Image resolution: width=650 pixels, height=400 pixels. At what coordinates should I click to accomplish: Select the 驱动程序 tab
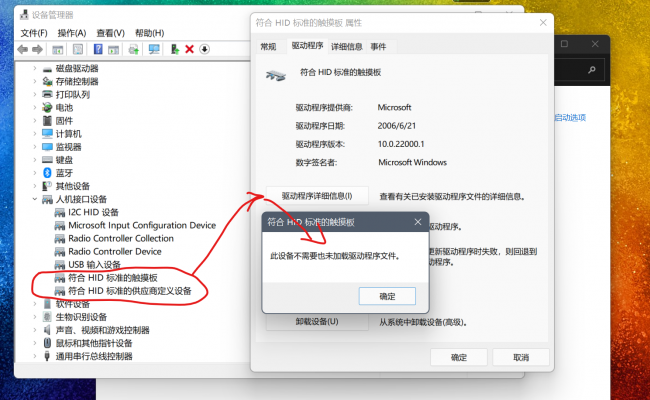point(307,46)
